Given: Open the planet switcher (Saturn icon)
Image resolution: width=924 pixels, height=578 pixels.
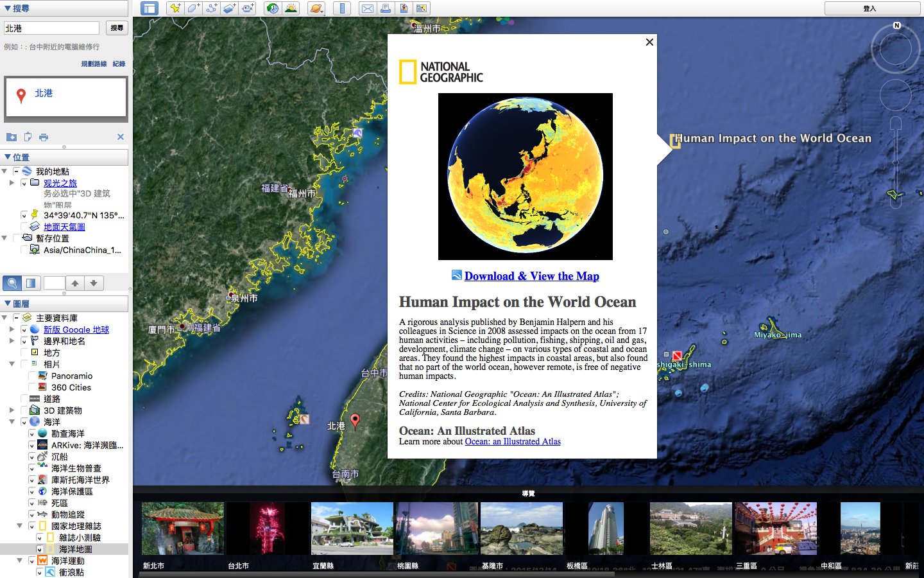Looking at the screenshot, I should pyautogui.click(x=316, y=8).
